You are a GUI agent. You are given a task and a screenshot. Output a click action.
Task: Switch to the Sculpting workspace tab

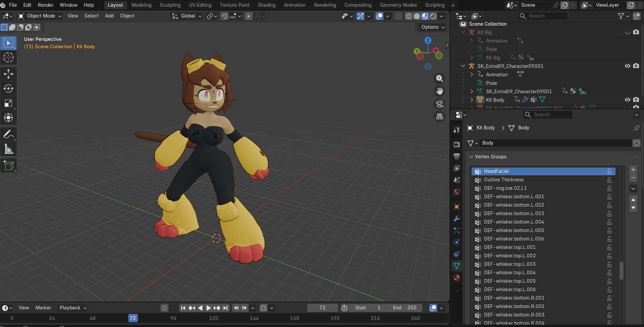[x=170, y=5]
